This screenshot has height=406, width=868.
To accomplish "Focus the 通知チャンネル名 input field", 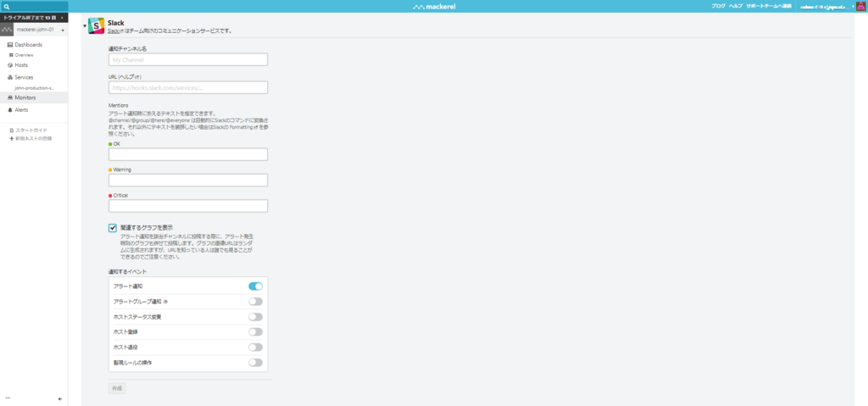I will [x=188, y=60].
